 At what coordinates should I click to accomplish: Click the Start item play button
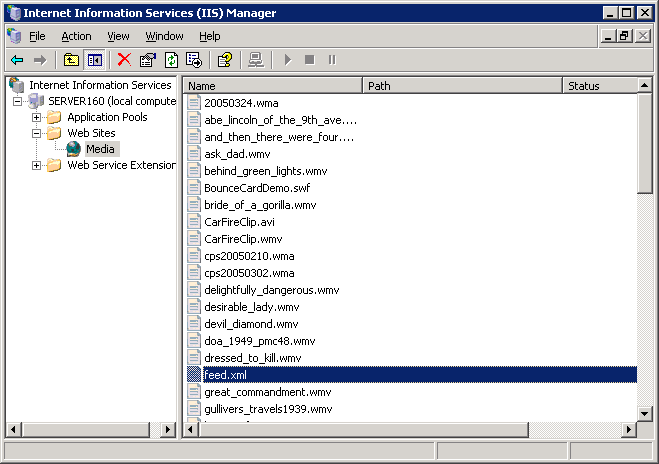tap(287, 60)
